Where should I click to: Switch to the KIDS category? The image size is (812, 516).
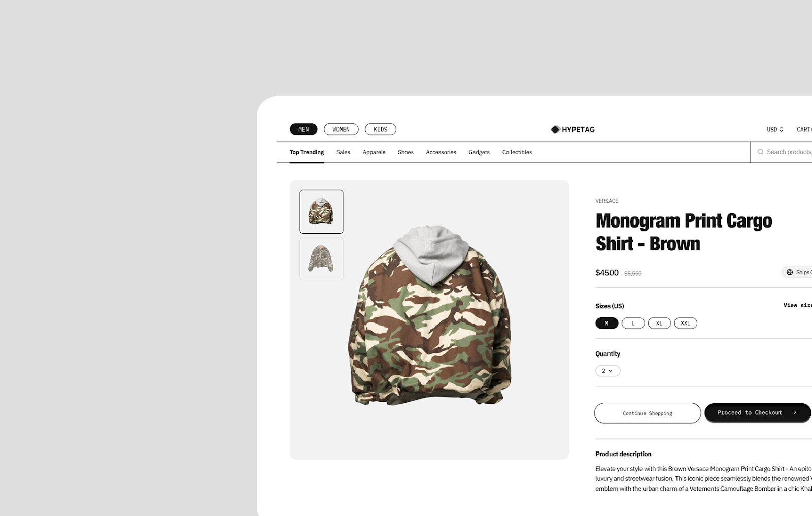point(380,130)
